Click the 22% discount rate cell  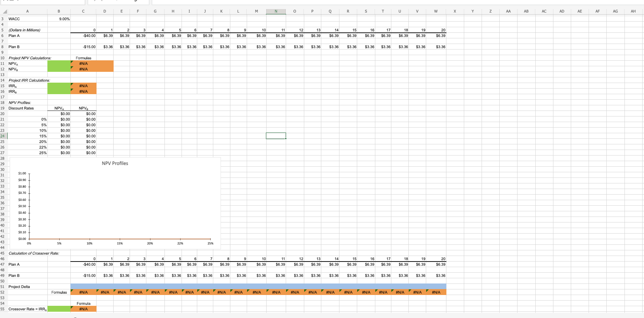[28, 147]
